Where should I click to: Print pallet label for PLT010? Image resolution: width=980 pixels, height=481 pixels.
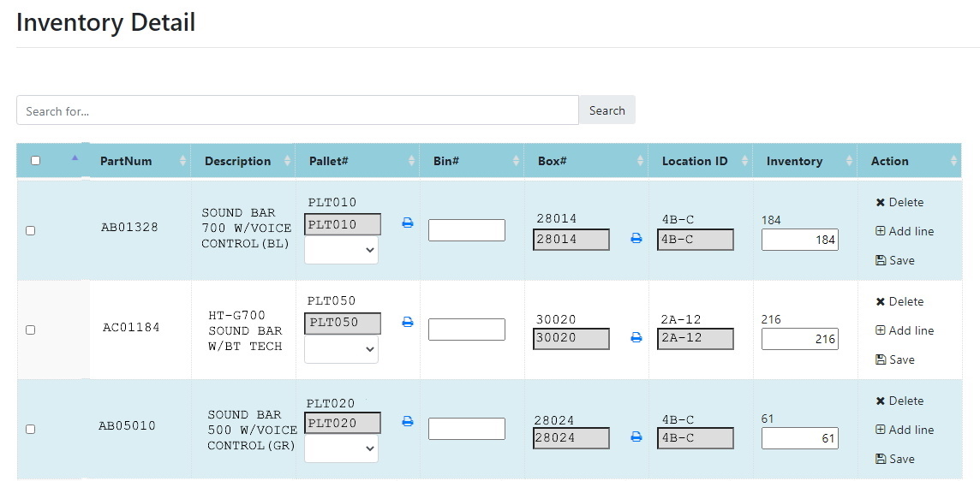pos(408,223)
